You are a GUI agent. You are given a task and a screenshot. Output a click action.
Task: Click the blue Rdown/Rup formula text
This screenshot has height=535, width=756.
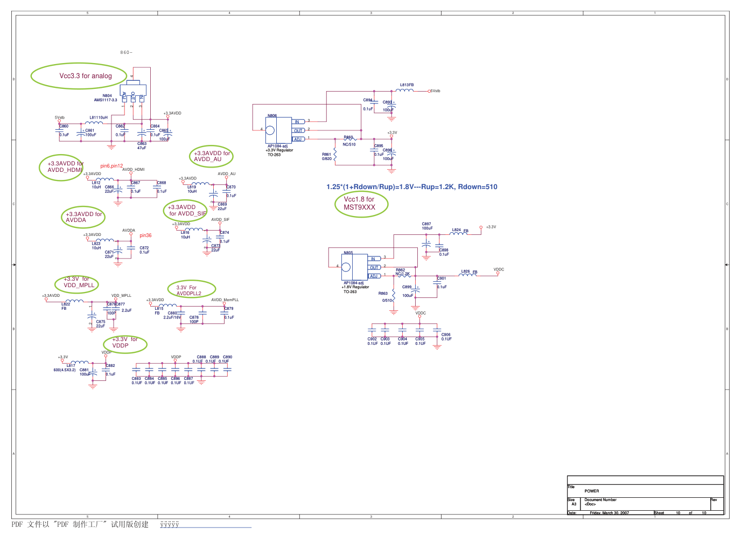(x=412, y=187)
